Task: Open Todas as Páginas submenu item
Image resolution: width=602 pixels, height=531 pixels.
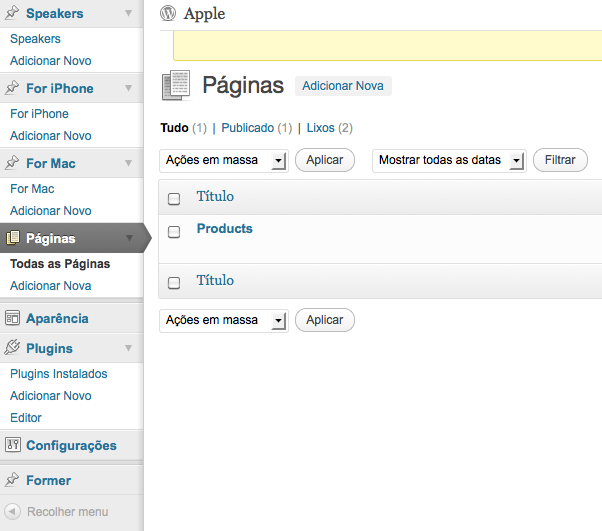Action: click(x=60, y=264)
